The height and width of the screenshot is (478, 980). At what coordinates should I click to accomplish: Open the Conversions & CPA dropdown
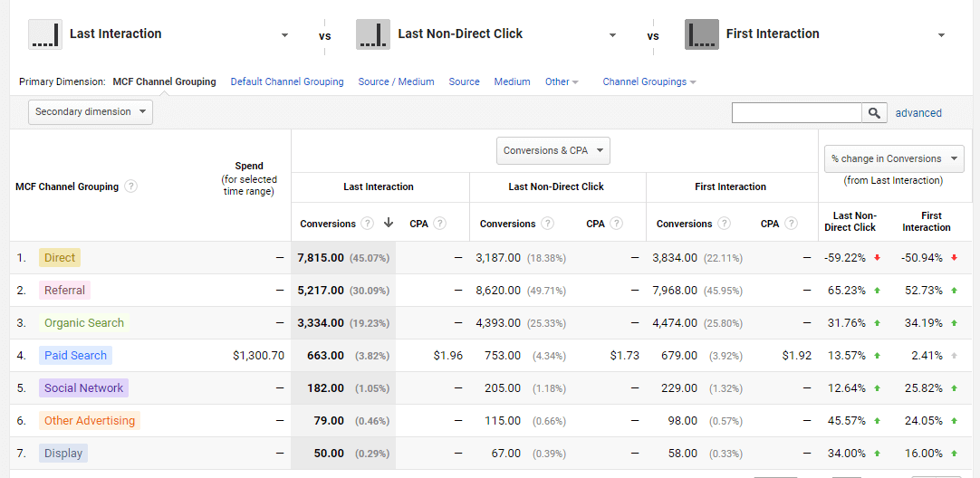coord(552,151)
